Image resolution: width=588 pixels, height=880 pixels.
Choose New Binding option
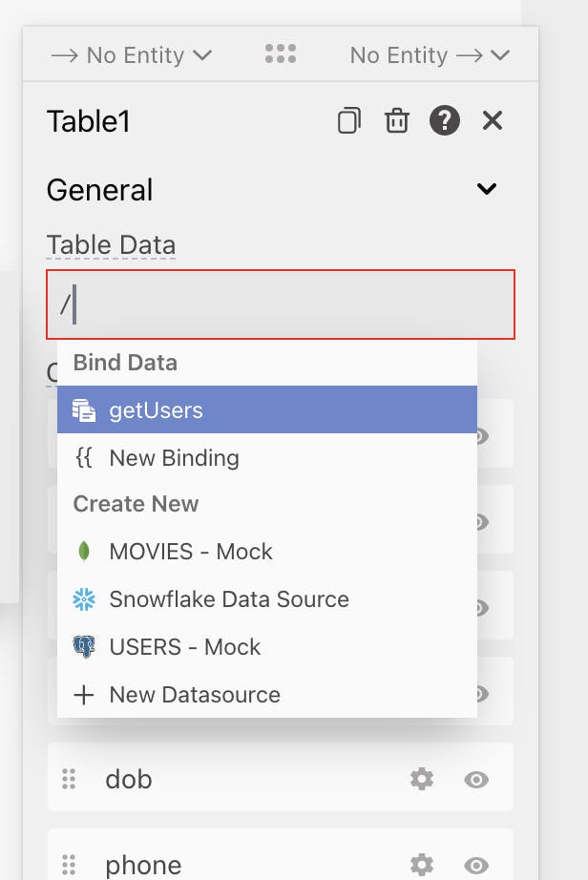174,458
